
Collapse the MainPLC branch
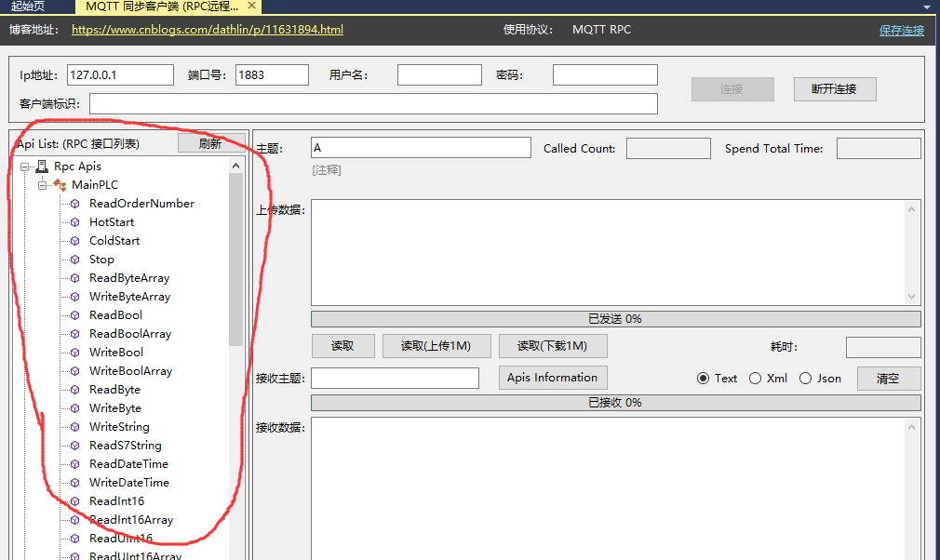click(42, 184)
